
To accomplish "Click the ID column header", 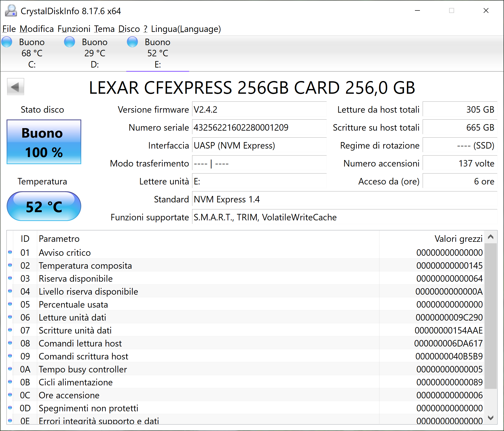I will click(x=25, y=239).
